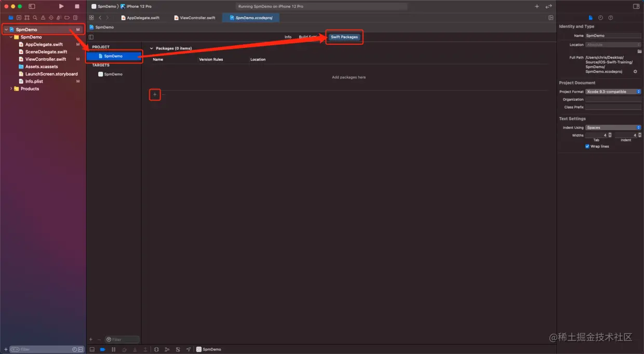Viewport: 644px width, 354px height.
Task: Open the Project Format dropdown showing Xcode 9.3-compatible
Action: coord(613,91)
